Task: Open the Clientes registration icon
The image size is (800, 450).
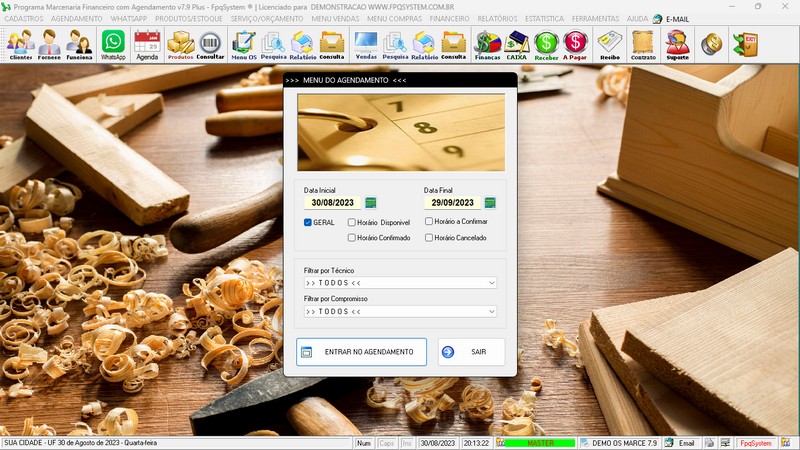Action: [20, 44]
